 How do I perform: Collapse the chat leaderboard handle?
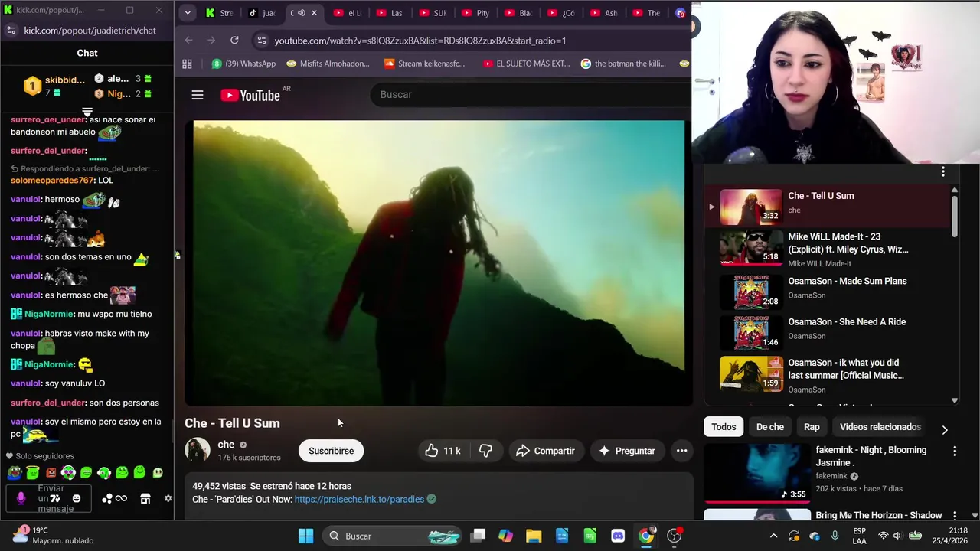click(x=87, y=112)
